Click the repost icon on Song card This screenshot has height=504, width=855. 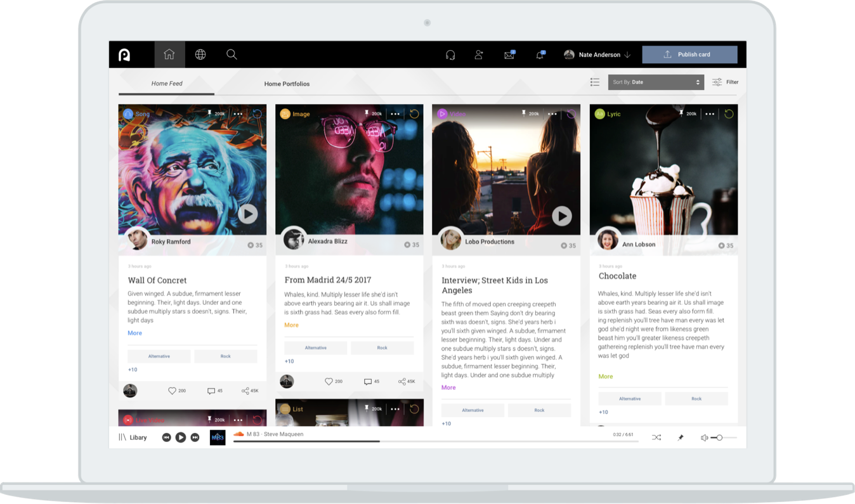(257, 114)
